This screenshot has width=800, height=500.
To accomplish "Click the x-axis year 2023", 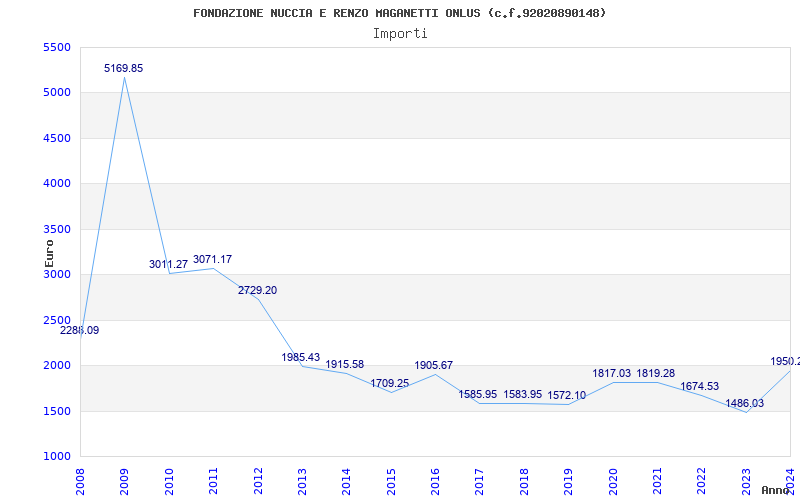I will tap(746, 481).
